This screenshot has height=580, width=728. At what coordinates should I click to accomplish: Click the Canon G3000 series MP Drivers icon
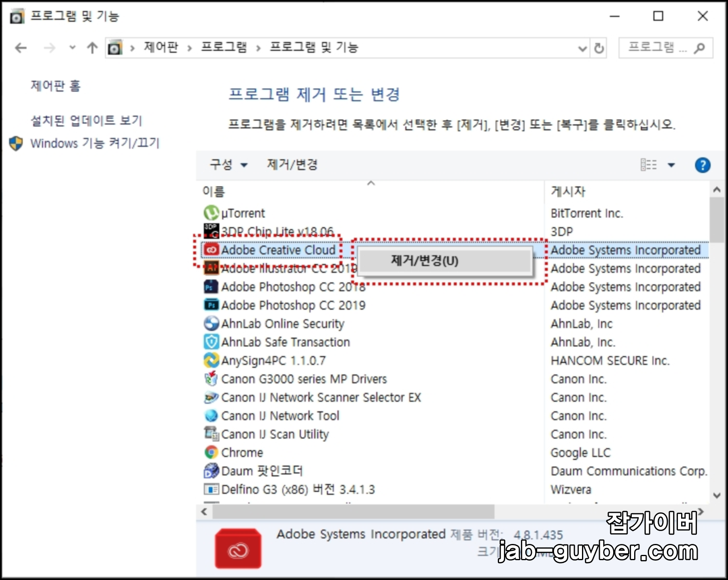211,379
